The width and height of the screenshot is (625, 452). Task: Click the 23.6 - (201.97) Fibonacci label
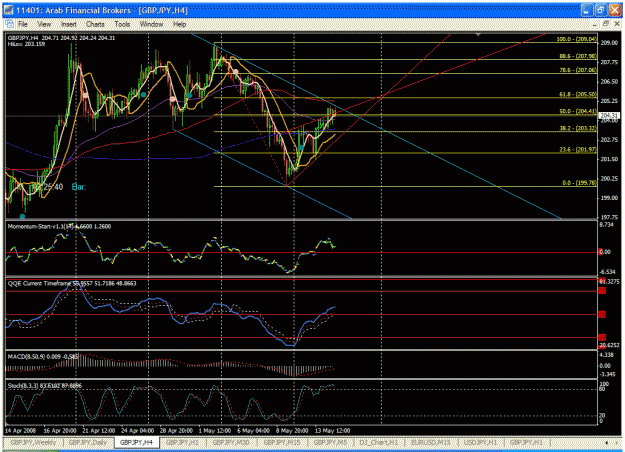[x=578, y=149]
